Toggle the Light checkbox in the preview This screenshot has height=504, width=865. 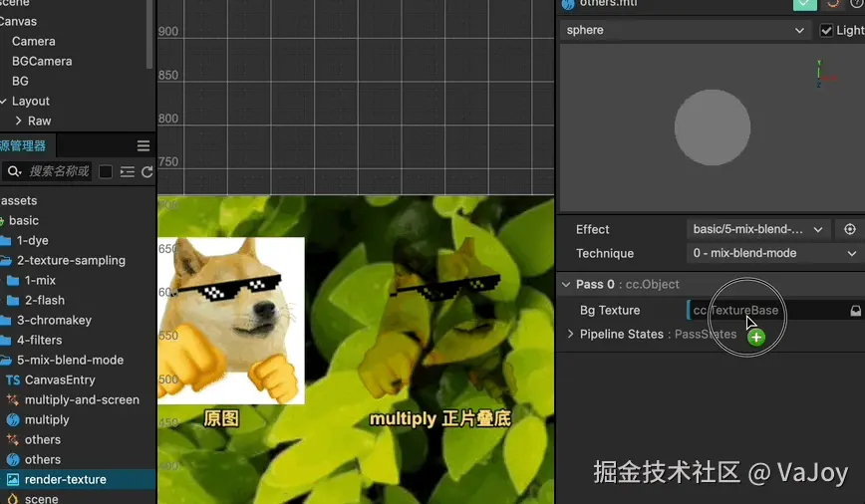[x=826, y=30]
